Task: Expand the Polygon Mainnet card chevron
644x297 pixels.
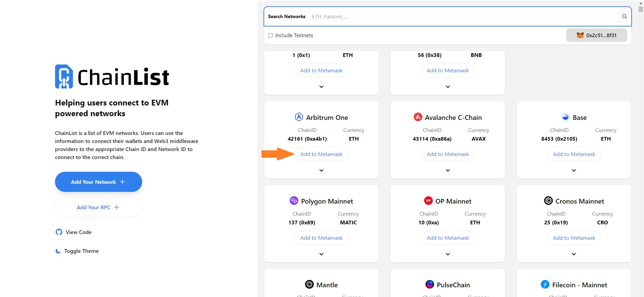Action: click(x=321, y=254)
